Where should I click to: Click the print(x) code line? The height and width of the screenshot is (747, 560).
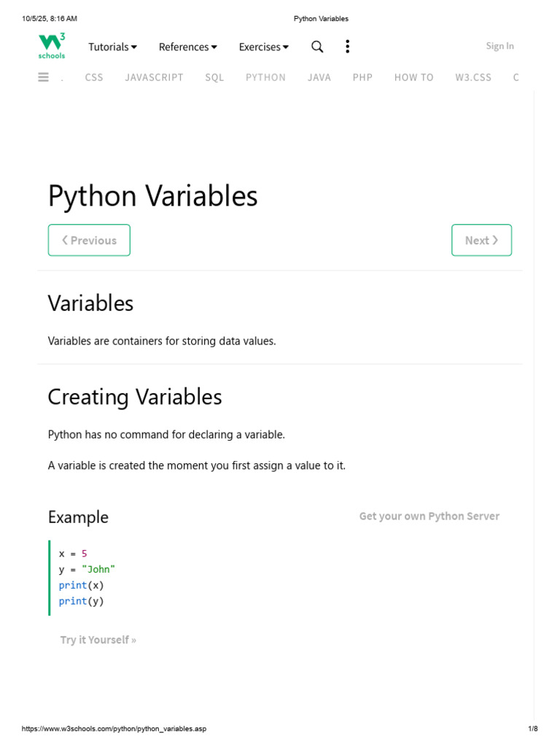[81, 585]
